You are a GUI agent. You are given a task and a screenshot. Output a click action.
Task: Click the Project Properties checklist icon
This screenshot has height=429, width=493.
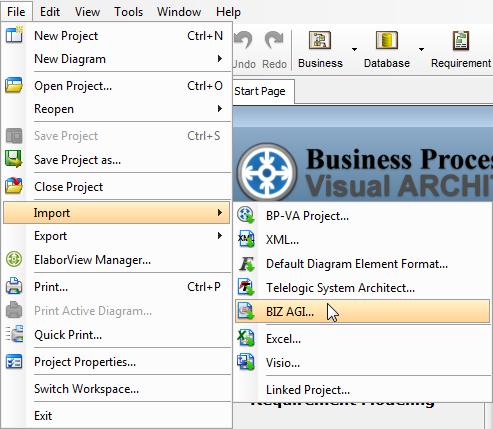14,361
